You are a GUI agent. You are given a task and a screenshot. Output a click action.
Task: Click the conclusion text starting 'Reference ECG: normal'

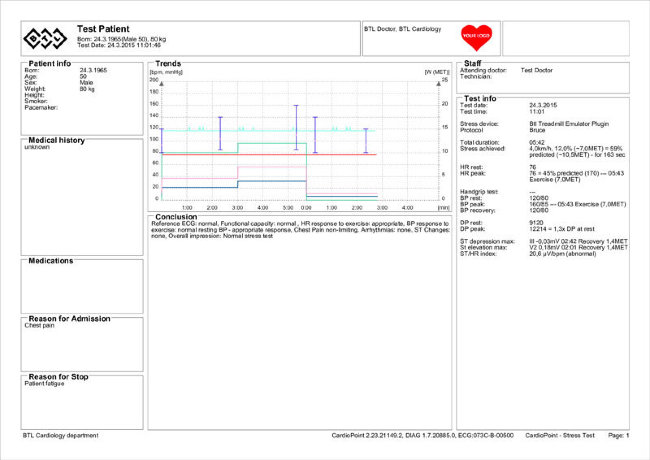click(x=300, y=230)
